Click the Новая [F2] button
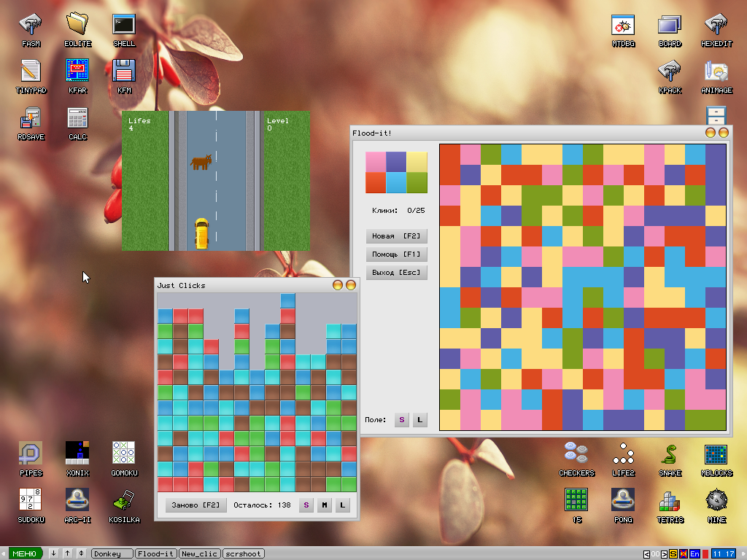The width and height of the screenshot is (747, 560). click(x=396, y=236)
